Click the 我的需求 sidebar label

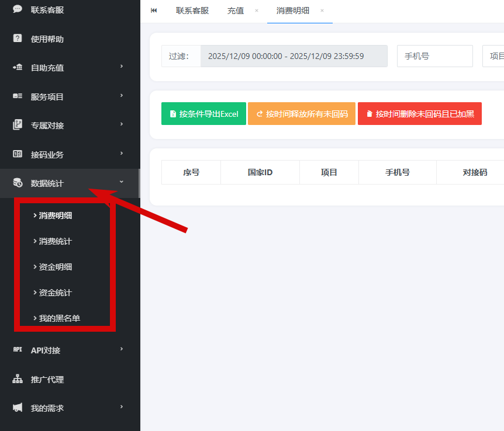click(47, 408)
